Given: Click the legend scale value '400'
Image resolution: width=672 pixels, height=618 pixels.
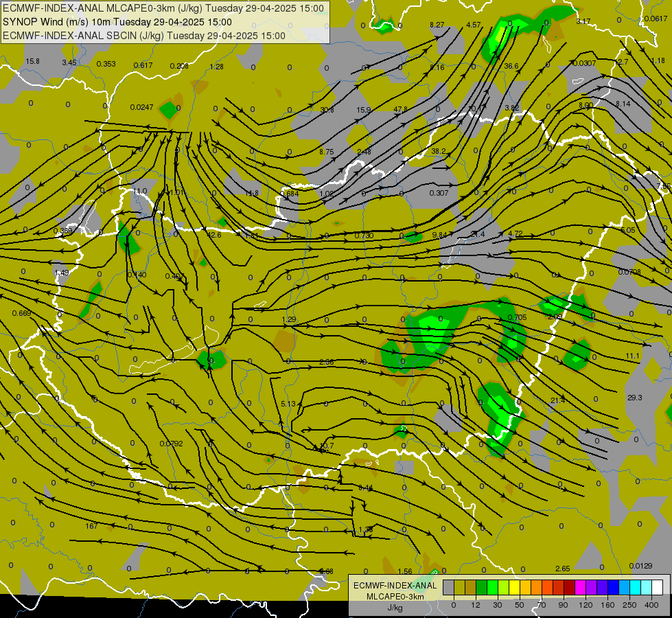Looking at the screenshot, I should point(651,605).
